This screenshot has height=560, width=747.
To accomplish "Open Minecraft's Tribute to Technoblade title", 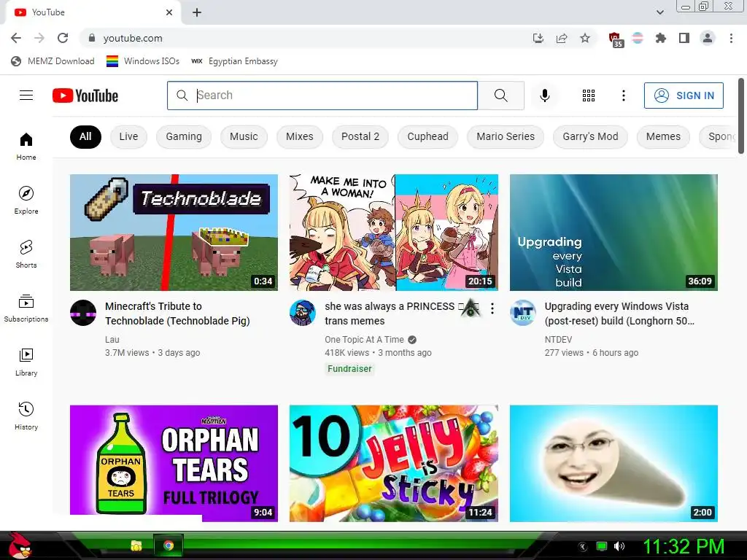I will click(177, 314).
